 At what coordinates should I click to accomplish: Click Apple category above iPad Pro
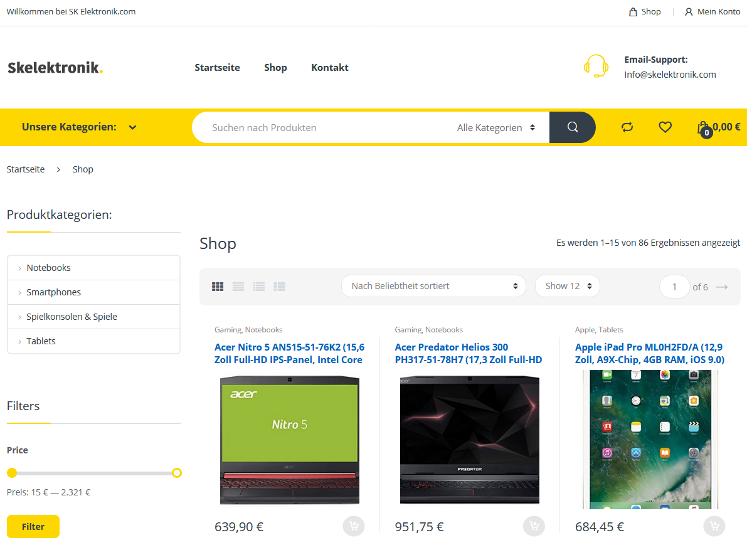[x=585, y=329]
